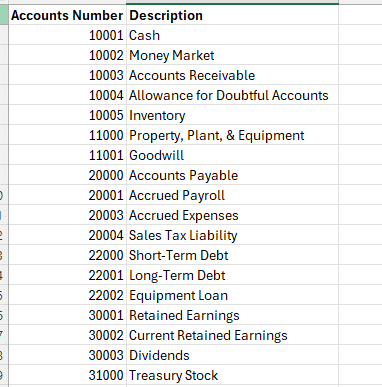The width and height of the screenshot is (382, 387).
Task: Select the Accounts Number header cell
Action: coord(67,15)
